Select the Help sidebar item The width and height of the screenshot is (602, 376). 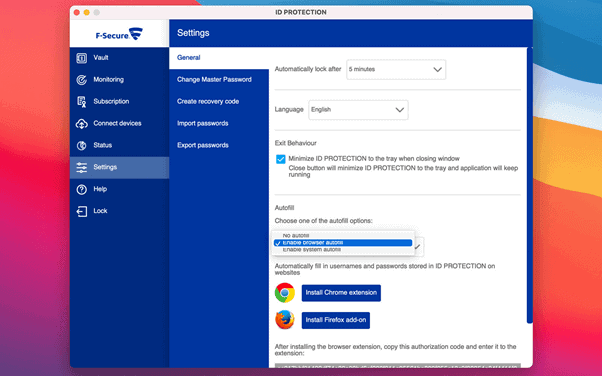100,189
